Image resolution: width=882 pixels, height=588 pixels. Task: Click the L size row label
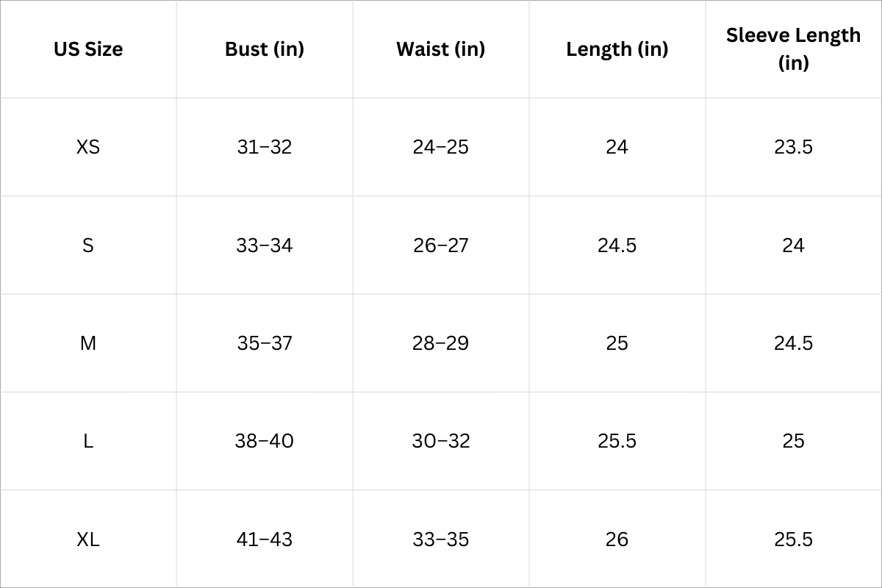click(88, 441)
